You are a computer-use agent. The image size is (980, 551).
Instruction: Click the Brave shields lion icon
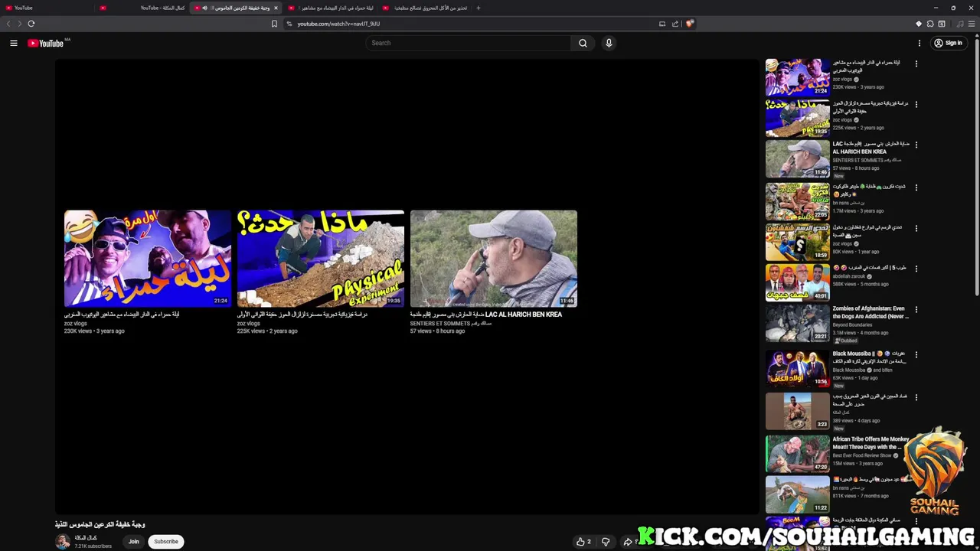690,24
